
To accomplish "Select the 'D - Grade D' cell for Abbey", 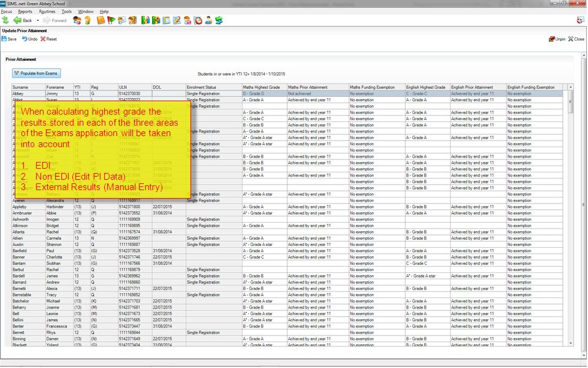I will click(265, 93).
